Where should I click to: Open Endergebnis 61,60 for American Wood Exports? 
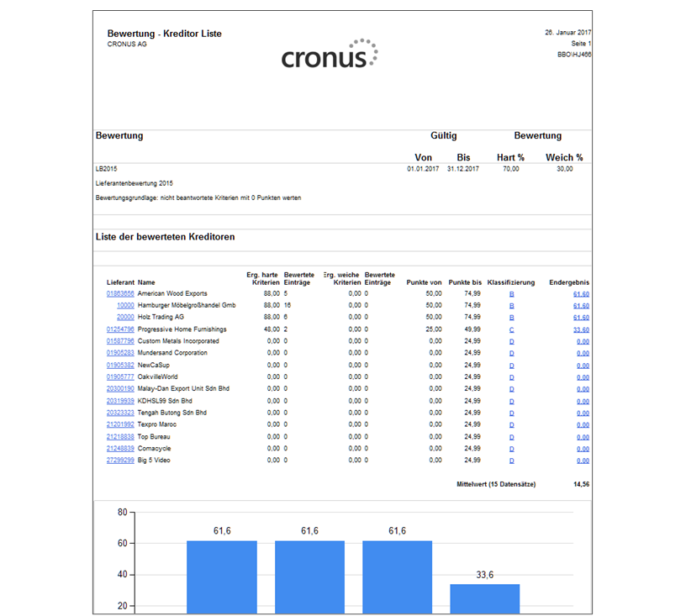pyautogui.click(x=582, y=294)
